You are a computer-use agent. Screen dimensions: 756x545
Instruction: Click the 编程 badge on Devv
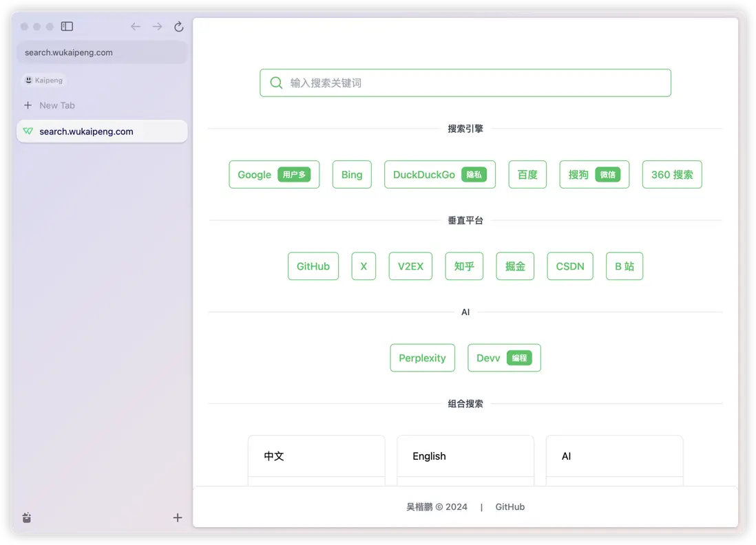point(519,358)
